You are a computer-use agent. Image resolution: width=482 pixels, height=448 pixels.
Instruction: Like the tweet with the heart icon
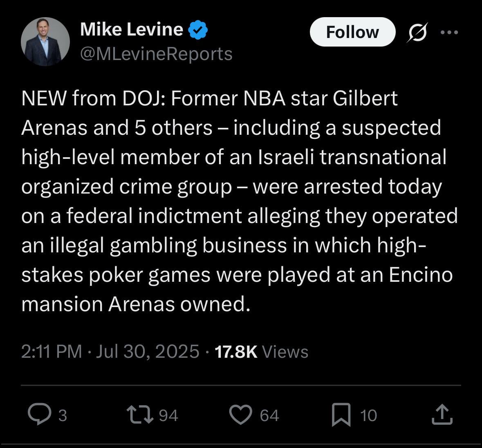tap(240, 414)
